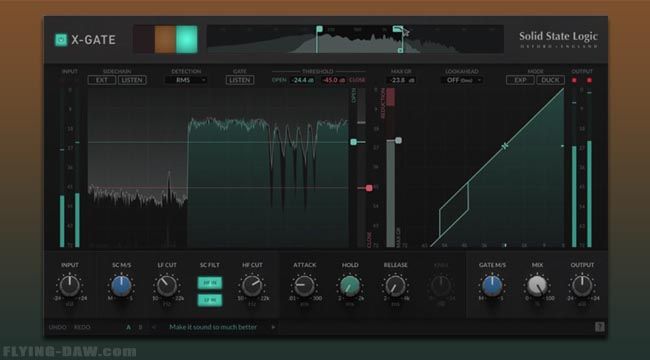This screenshot has width=650, height=360.
Task: Select preset slot A
Action: (129, 327)
